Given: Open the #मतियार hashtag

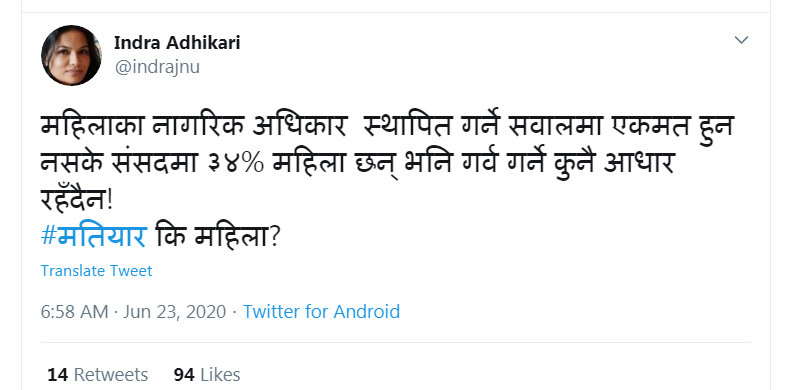Looking at the screenshot, I should coord(94,236).
